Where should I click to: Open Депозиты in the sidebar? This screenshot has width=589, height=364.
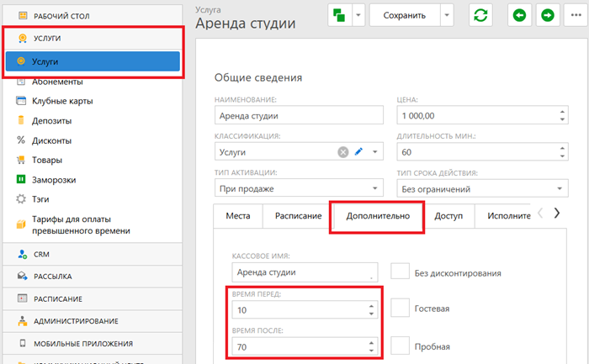(x=52, y=121)
